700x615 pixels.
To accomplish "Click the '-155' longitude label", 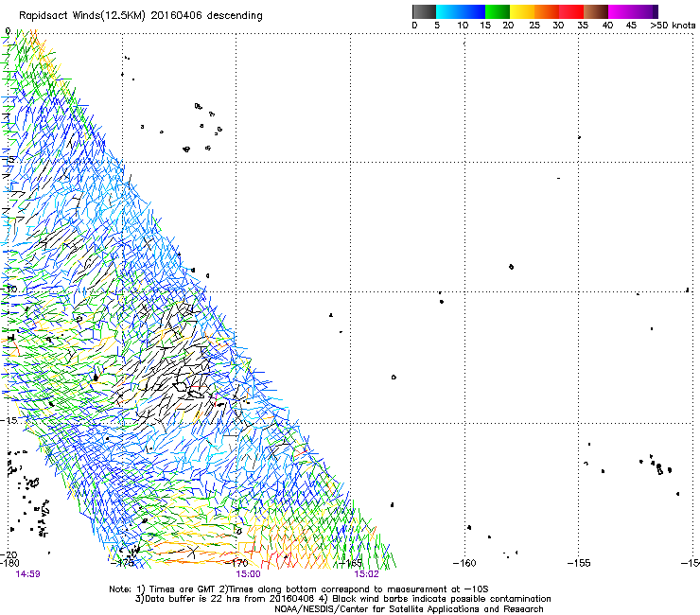I will 579,563.
